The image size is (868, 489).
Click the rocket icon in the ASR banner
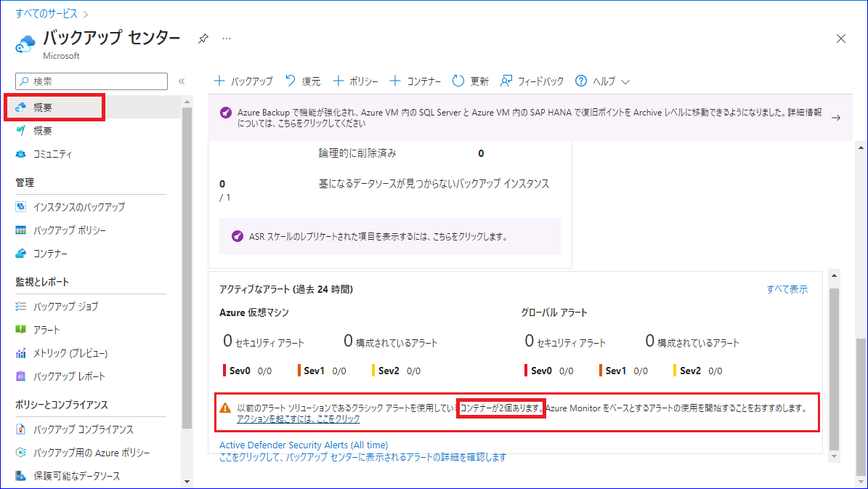pos(238,236)
